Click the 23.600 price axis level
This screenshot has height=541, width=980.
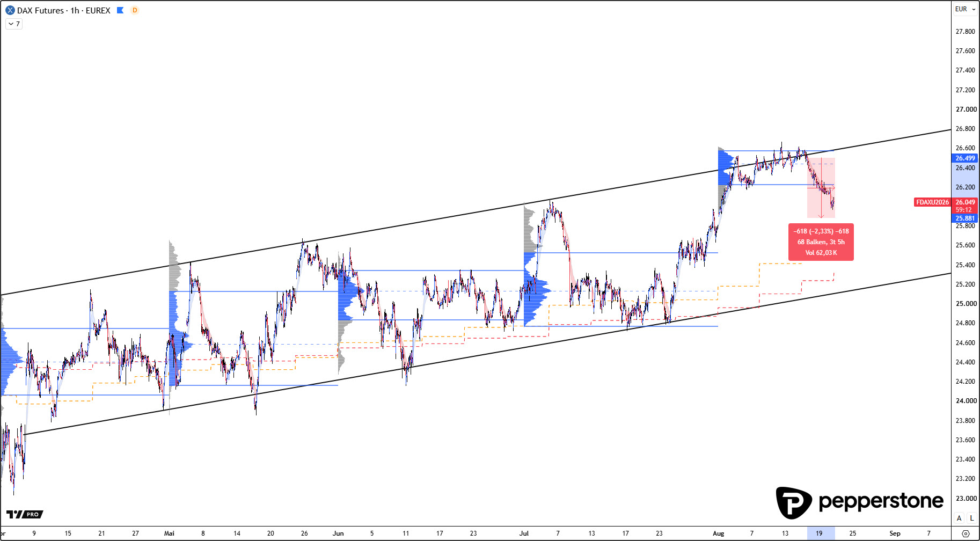point(965,440)
